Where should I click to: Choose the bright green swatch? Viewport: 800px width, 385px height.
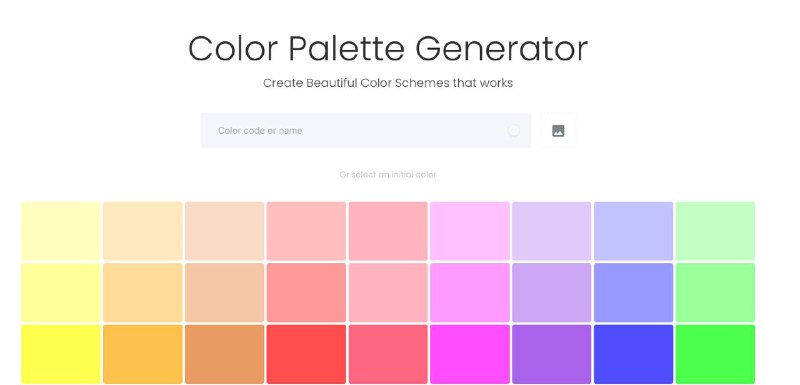[x=715, y=354]
